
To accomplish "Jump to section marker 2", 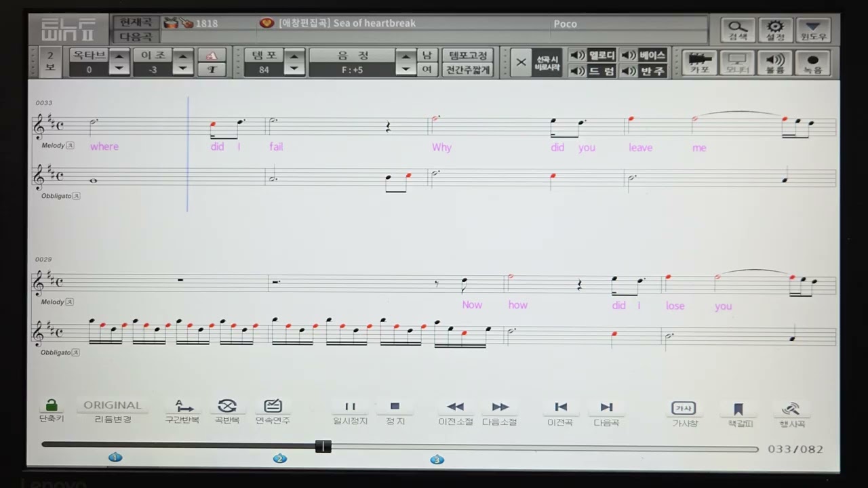I will 280,459.
